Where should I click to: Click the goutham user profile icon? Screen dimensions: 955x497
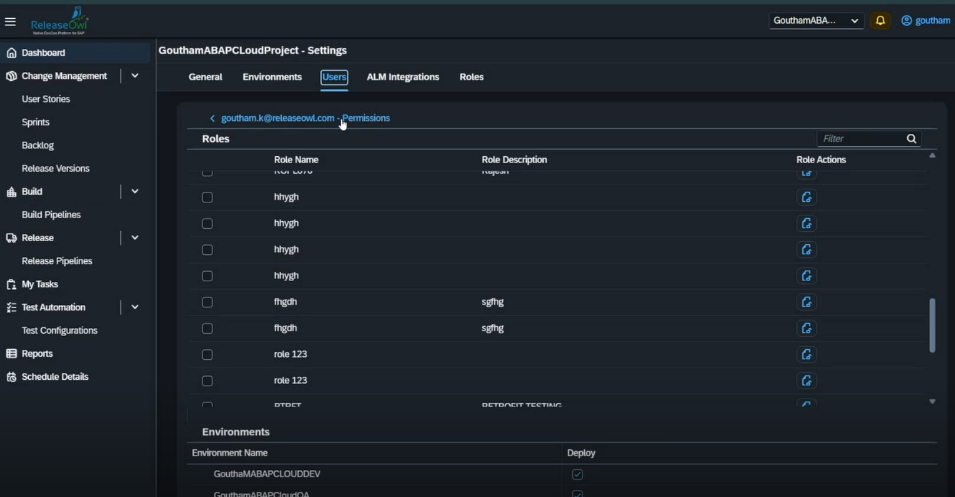point(908,21)
